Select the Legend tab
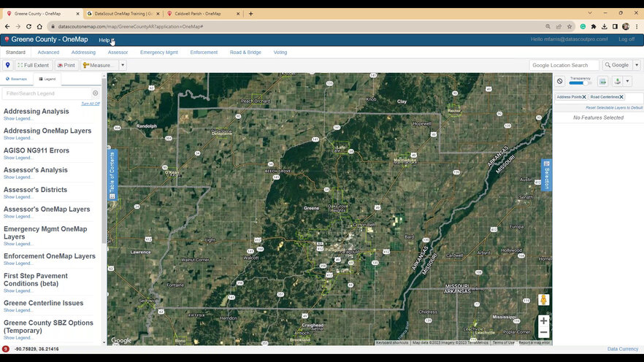Viewport: 644px width, 362px height. point(47,79)
